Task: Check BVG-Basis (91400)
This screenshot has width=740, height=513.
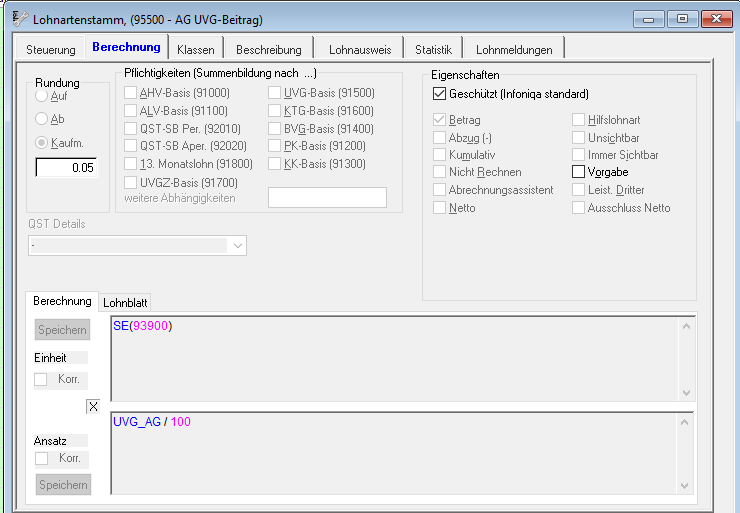Action: [274, 129]
